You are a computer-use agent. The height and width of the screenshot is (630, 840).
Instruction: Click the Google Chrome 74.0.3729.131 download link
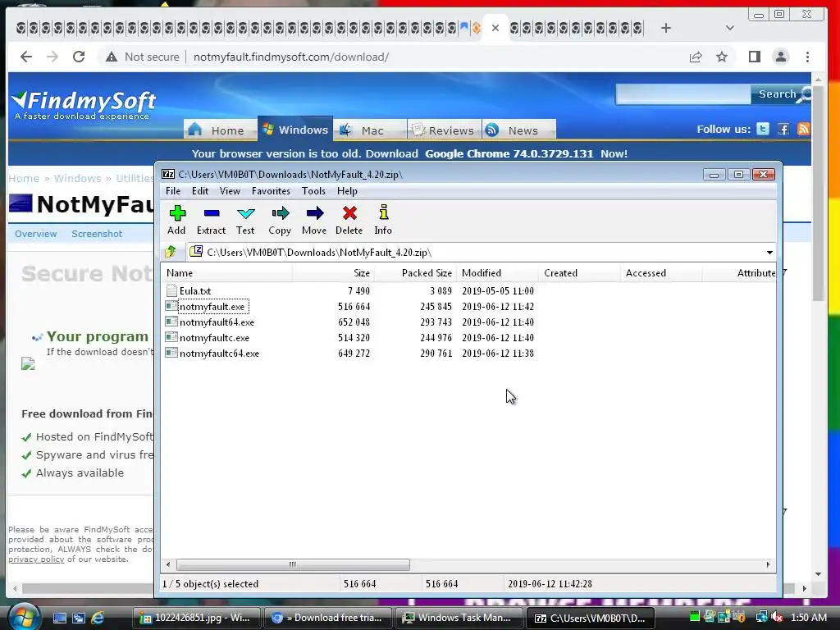point(509,153)
